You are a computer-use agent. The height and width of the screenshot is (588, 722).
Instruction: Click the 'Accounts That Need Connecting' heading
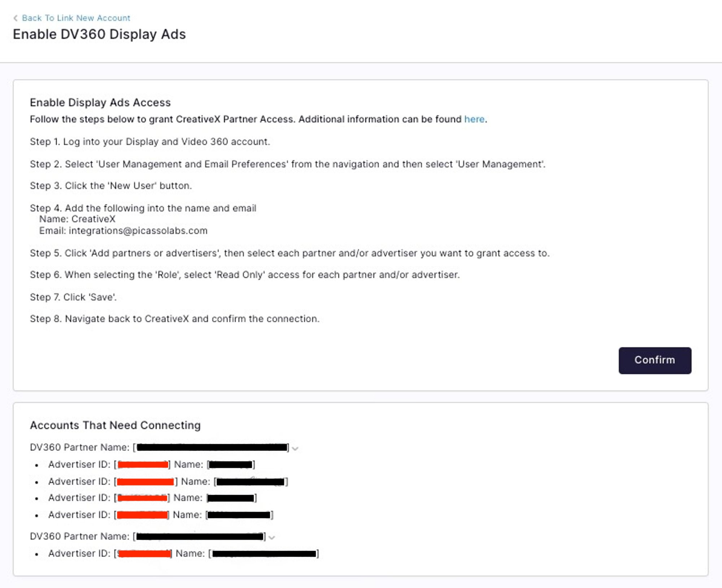[x=115, y=425]
